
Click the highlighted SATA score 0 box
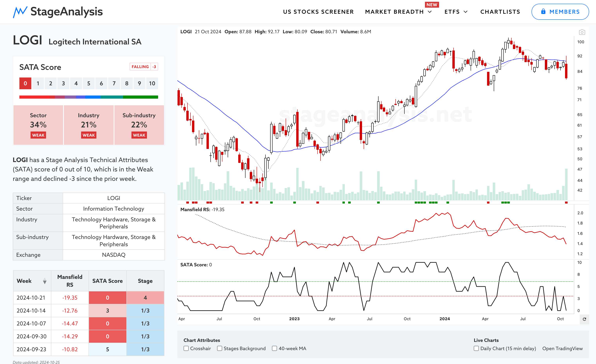(x=25, y=83)
